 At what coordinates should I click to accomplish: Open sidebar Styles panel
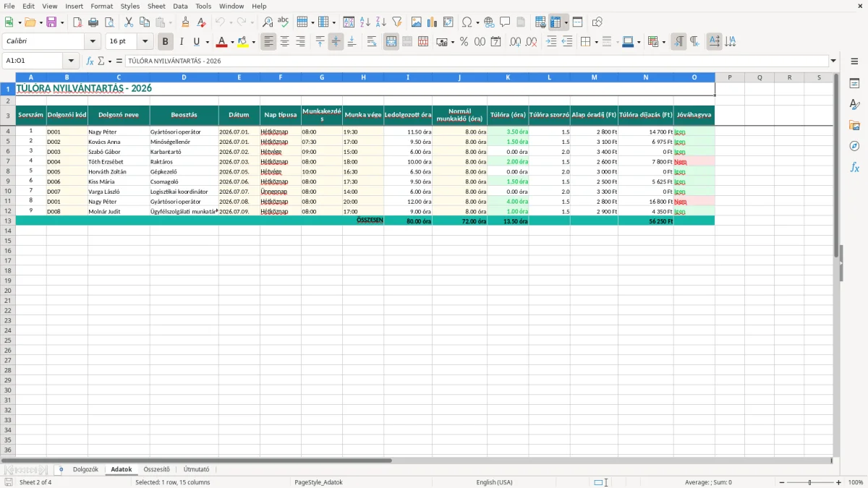(x=855, y=105)
